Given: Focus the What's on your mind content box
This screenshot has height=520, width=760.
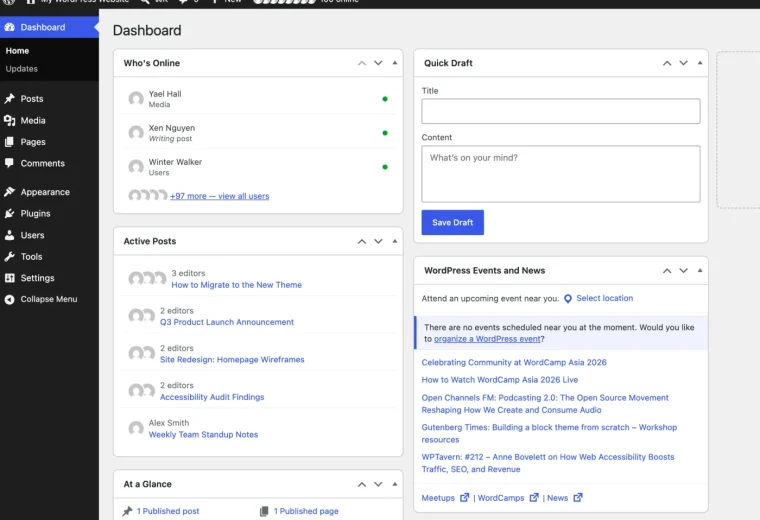Looking at the screenshot, I should pyautogui.click(x=561, y=174).
